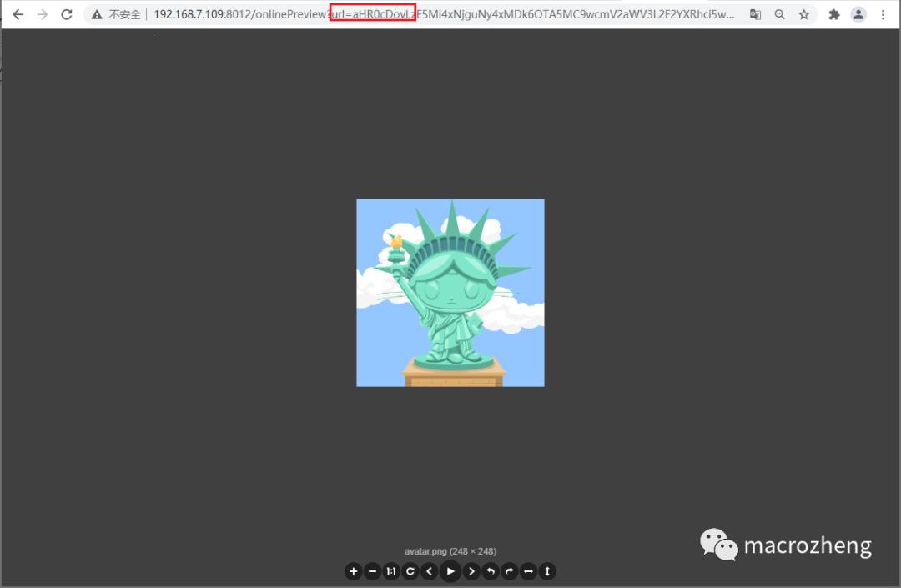Rotate the image clockwise

509,571
